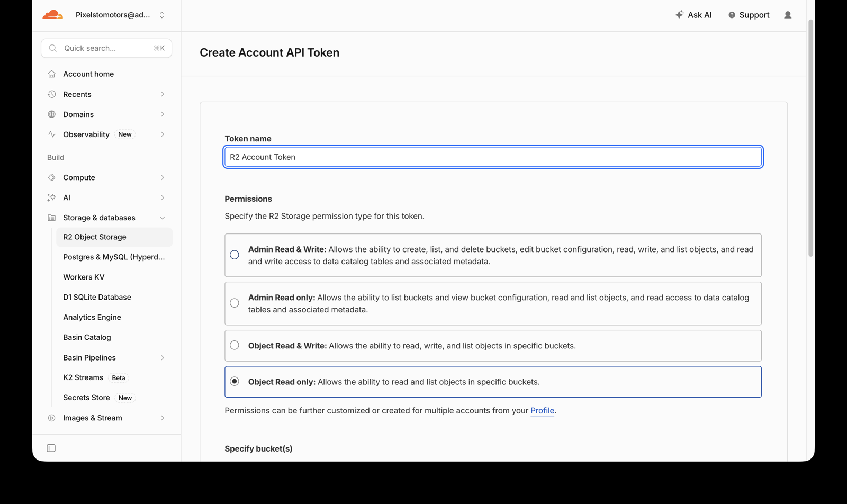The height and width of the screenshot is (504, 847).
Task: Open Support help menu
Action: pyautogui.click(x=749, y=15)
